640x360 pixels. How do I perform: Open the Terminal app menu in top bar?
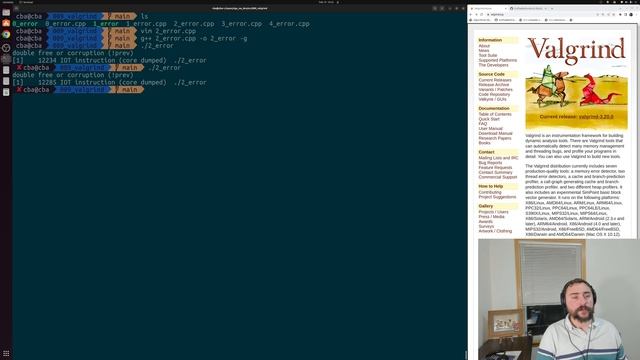pyautogui.click(x=27, y=2)
